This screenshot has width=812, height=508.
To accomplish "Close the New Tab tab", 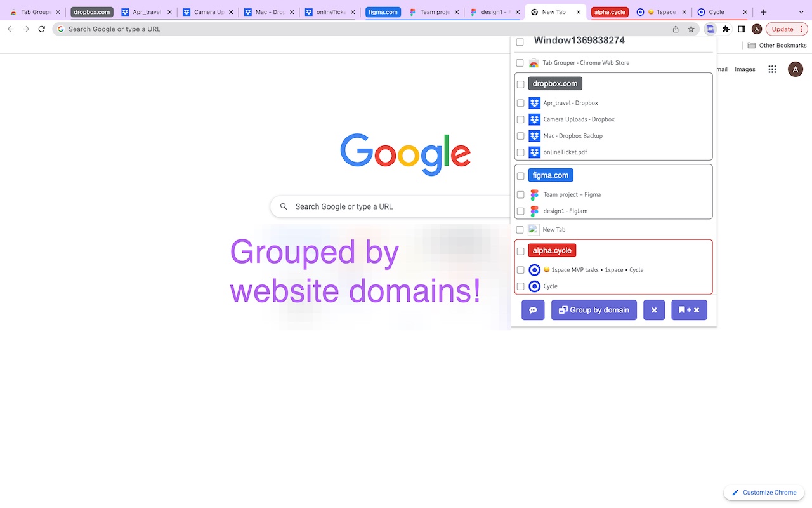I will pyautogui.click(x=578, y=12).
